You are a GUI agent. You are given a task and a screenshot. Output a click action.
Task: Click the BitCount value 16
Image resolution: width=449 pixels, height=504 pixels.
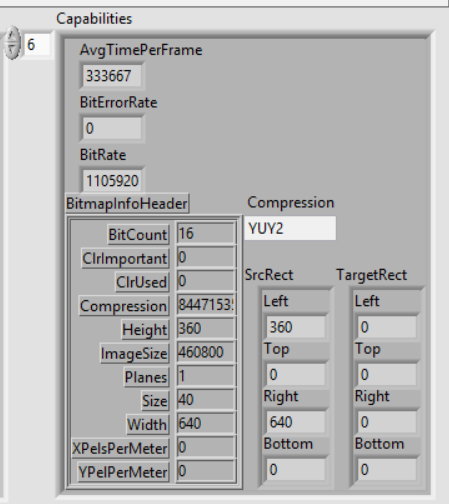[206, 233]
